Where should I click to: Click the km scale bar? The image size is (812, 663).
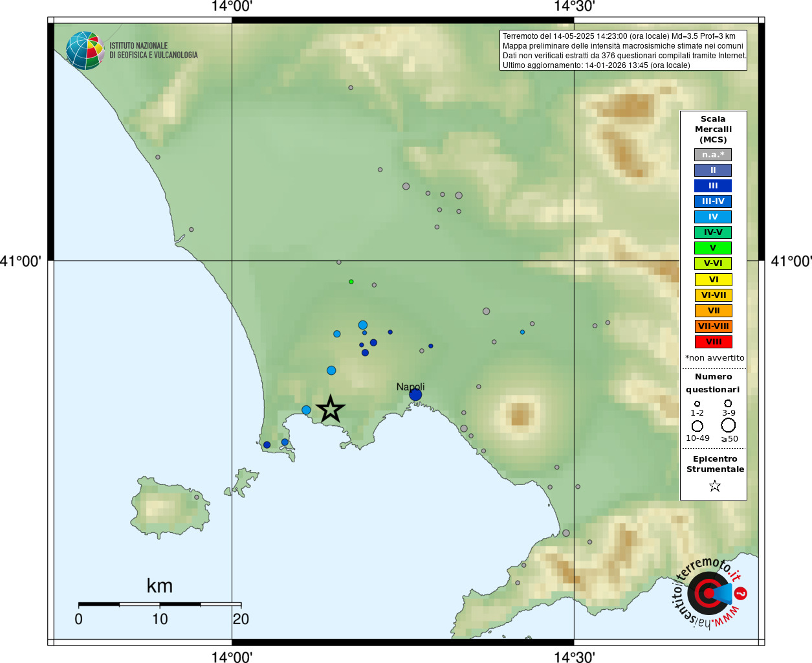click(160, 604)
